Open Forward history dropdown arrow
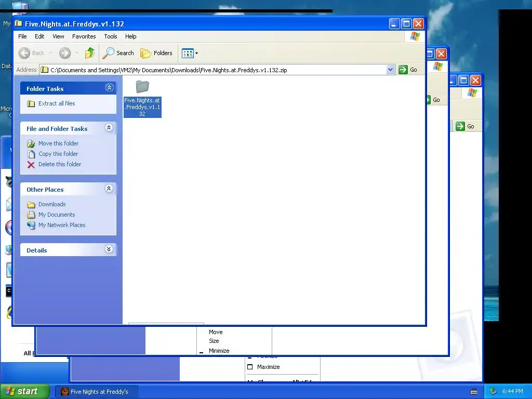 (77, 53)
